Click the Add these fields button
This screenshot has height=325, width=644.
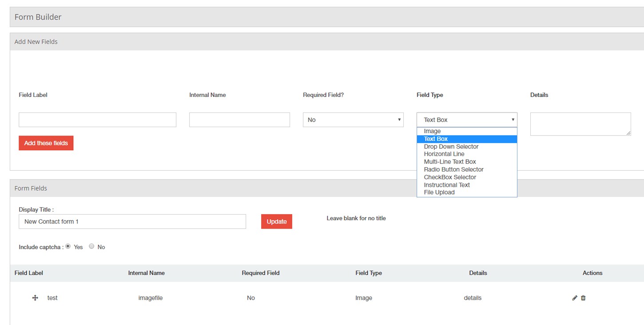[x=46, y=143]
